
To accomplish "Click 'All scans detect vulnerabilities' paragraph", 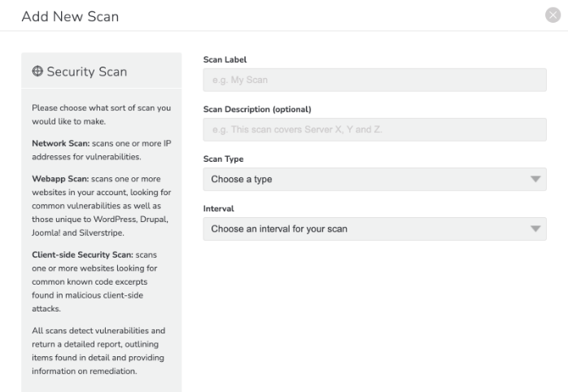I will (x=98, y=351).
